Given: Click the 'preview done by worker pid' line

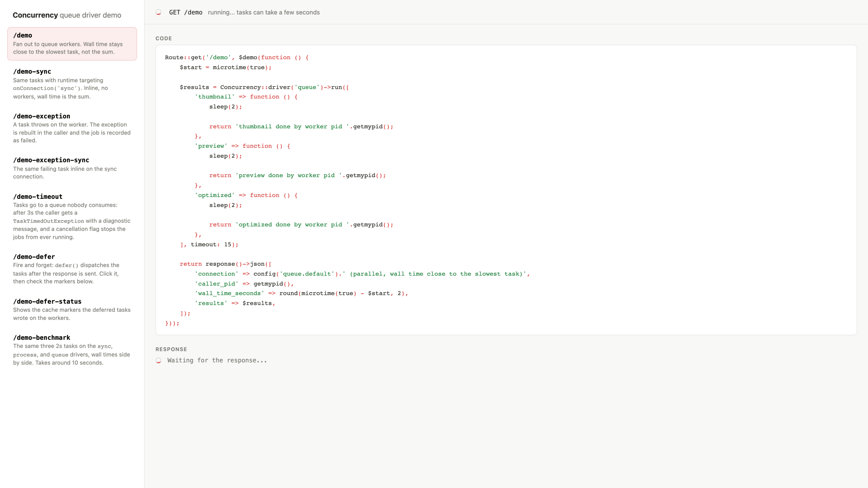Looking at the screenshot, I should click(x=298, y=175).
